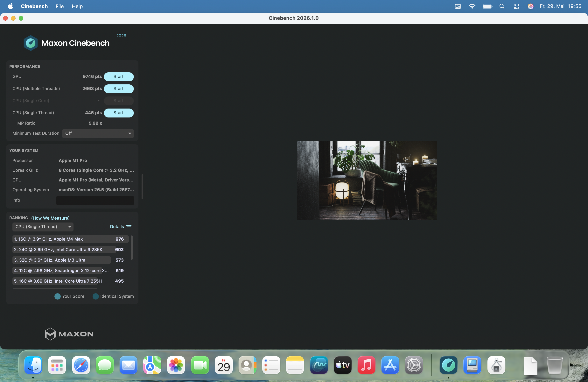The height and width of the screenshot is (382, 588).
Task: Click the date and time in menu bar
Action: point(560,6)
